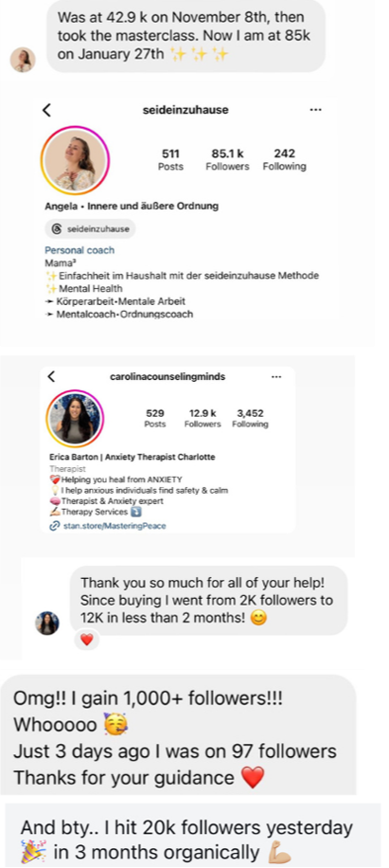This screenshot has height=868, width=389.
Task: Open three-dot menu on carolinacounselingminds profile
Action: (x=276, y=377)
